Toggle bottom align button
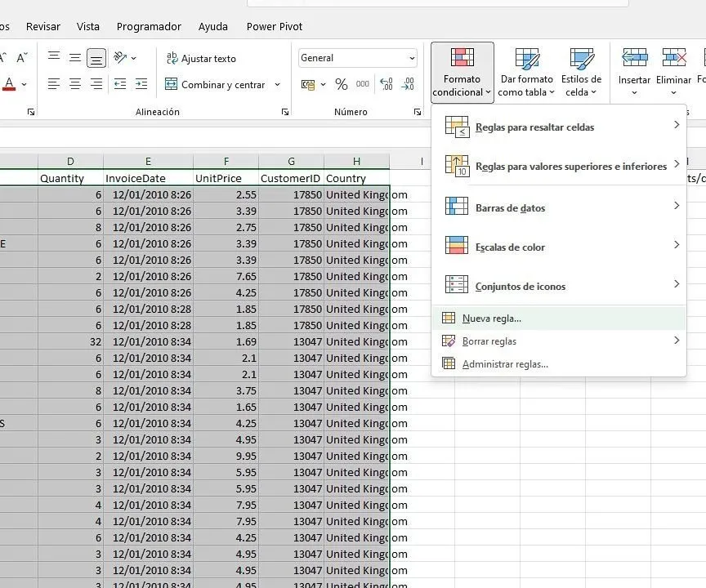Viewport: 706px width, 588px height. (x=96, y=58)
